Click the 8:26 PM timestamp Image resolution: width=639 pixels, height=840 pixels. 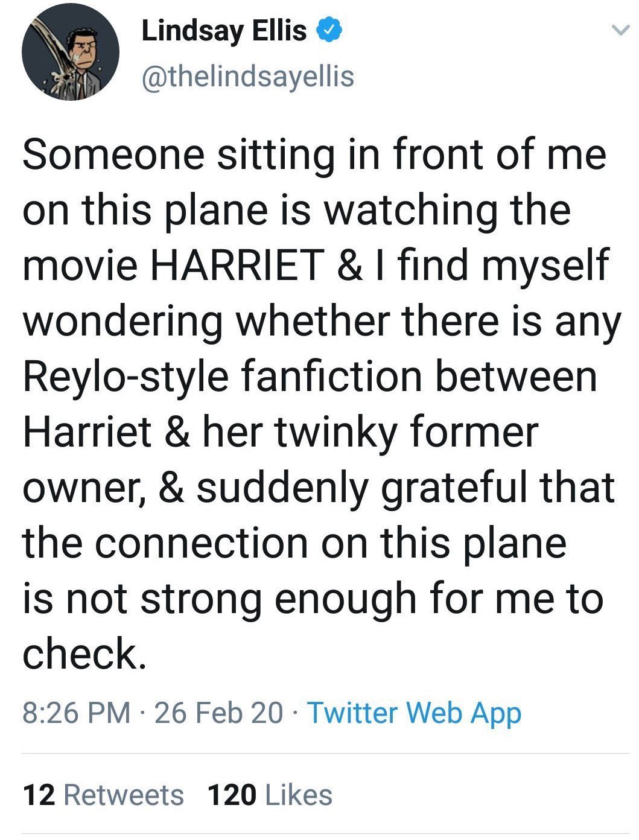click(x=76, y=713)
